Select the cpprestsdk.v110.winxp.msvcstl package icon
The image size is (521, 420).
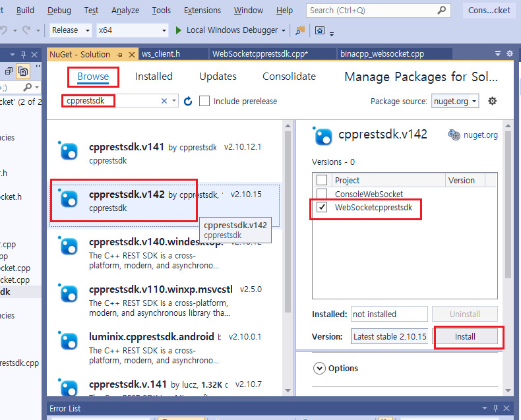tap(69, 293)
